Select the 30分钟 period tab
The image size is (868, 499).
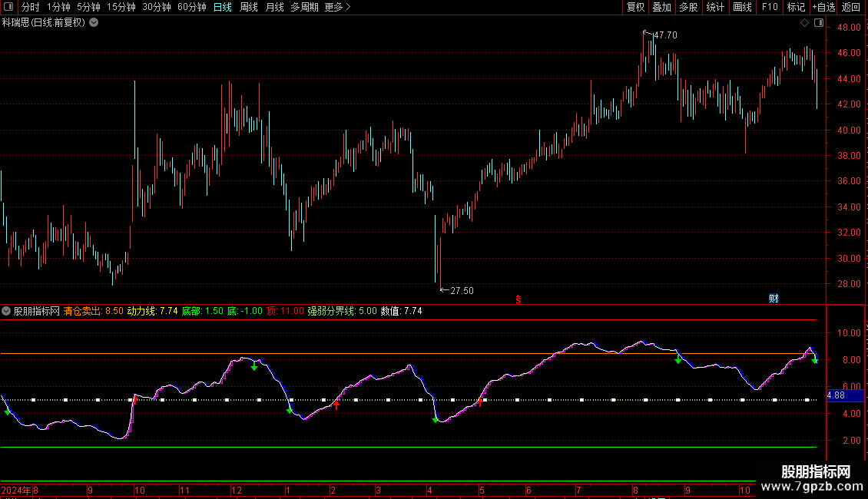157,7
